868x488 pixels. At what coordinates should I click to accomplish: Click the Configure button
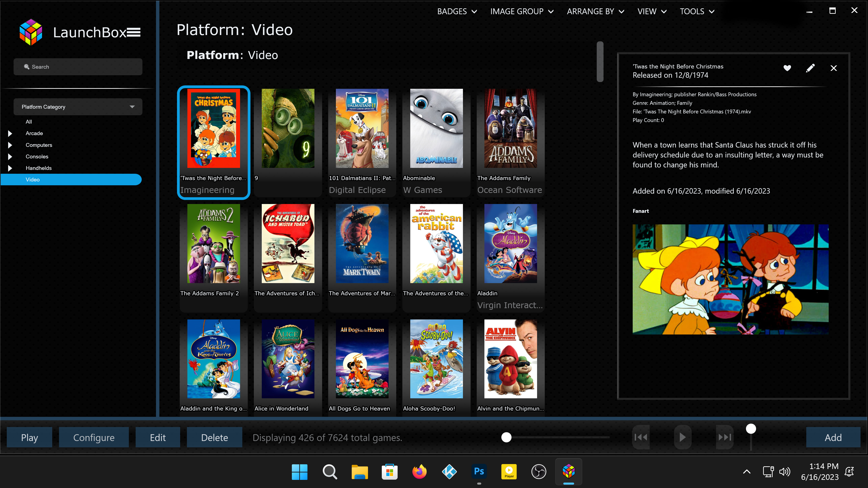click(94, 437)
